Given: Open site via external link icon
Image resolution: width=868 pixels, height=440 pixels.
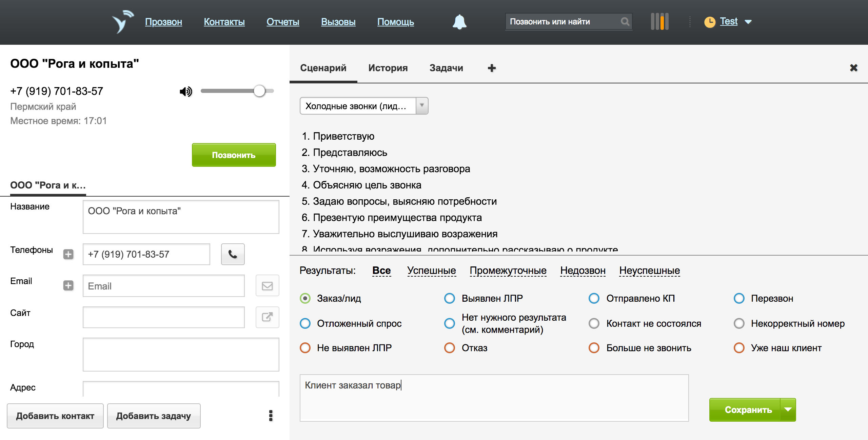Looking at the screenshot, I should 267,317.
